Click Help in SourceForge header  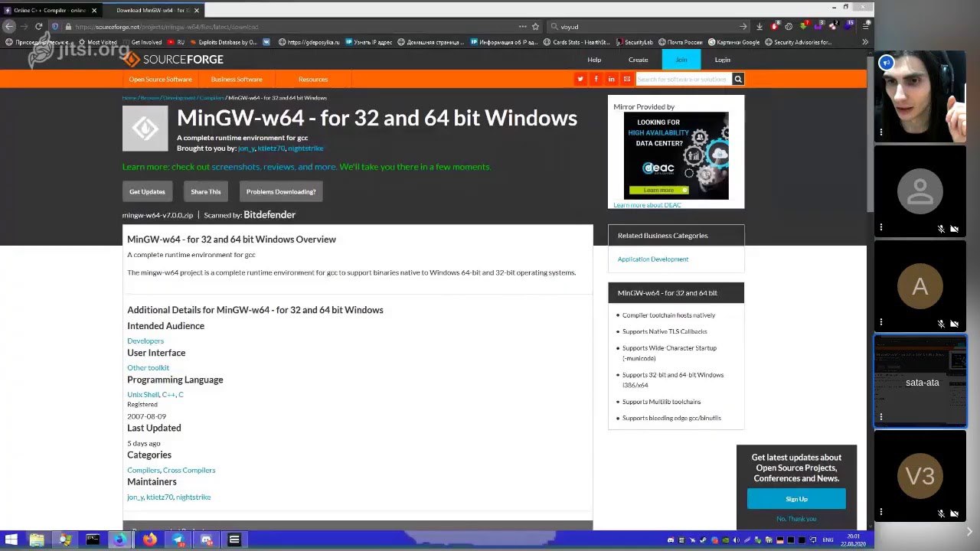point(594,60)
